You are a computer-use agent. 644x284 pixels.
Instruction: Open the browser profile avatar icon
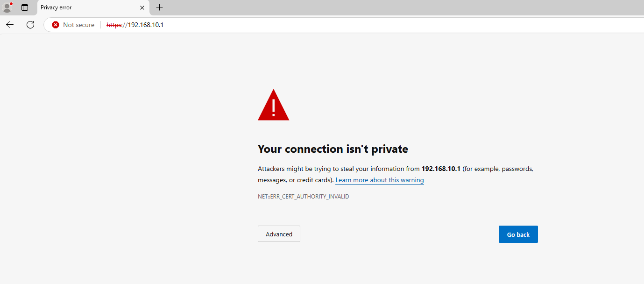7,7
